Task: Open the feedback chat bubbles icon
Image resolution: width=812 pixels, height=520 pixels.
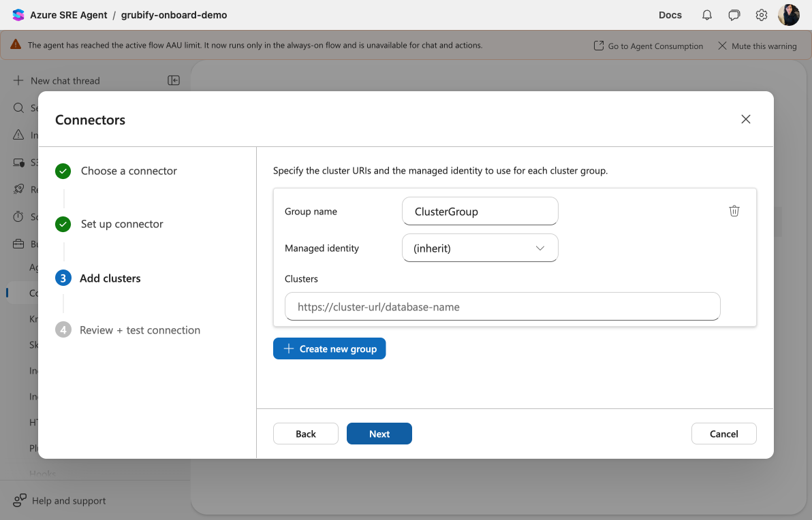Action: click(x=734, y=15)
